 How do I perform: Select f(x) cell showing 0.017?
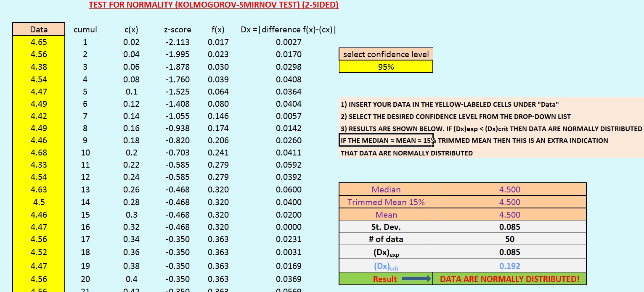tap(218, 42)
